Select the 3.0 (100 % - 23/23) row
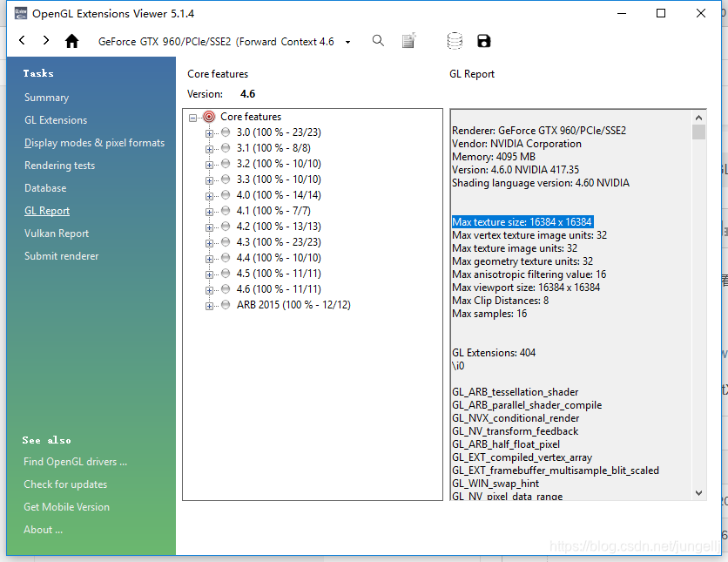The height and width of the screenshot is (562, 728). click(x=279, y=132)
